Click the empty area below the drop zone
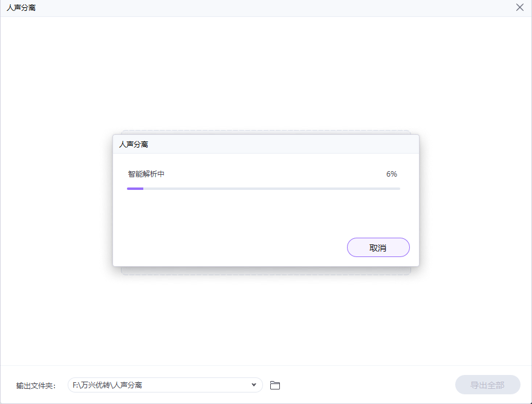The width and height of the screenshot is (532, 404). click(266, 321)
